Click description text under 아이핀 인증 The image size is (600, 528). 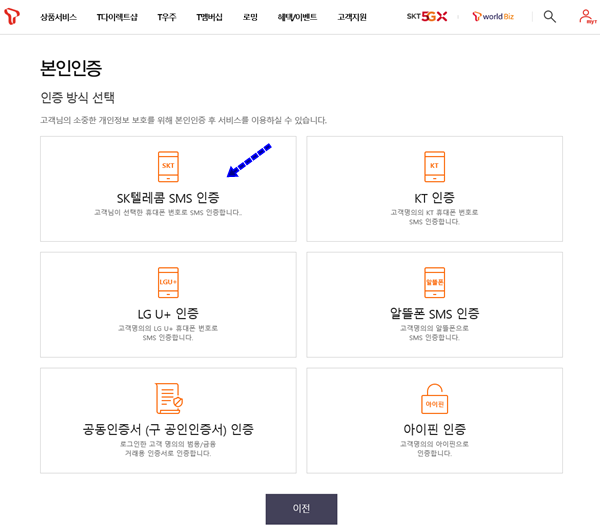point(434,449)
